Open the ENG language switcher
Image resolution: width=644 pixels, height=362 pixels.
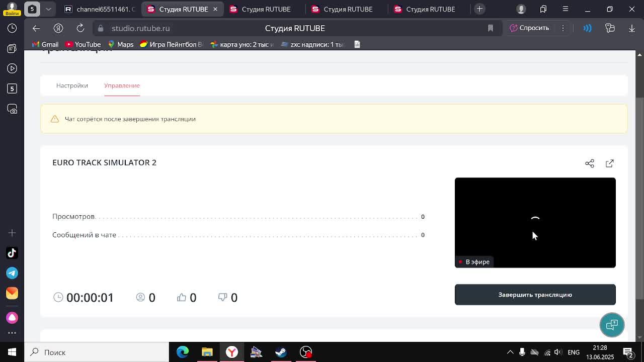[574, 352]
